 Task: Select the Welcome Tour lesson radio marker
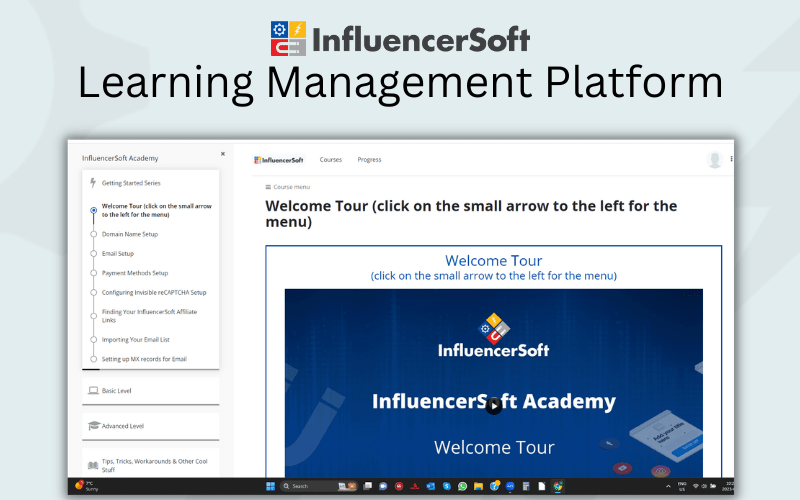(93, 210)
